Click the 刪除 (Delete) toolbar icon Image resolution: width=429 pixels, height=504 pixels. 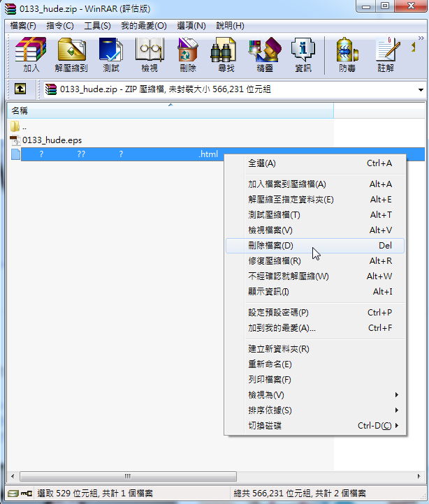tap(188, 54)
